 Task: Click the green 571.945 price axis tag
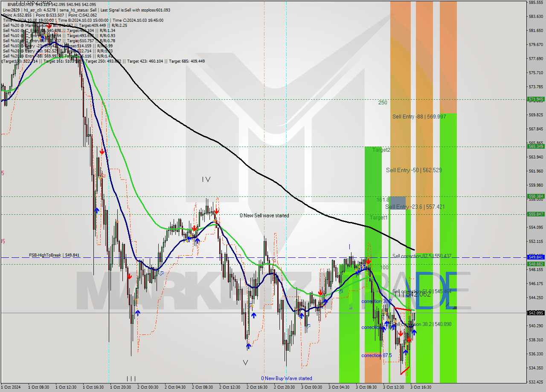coord(536,99)
